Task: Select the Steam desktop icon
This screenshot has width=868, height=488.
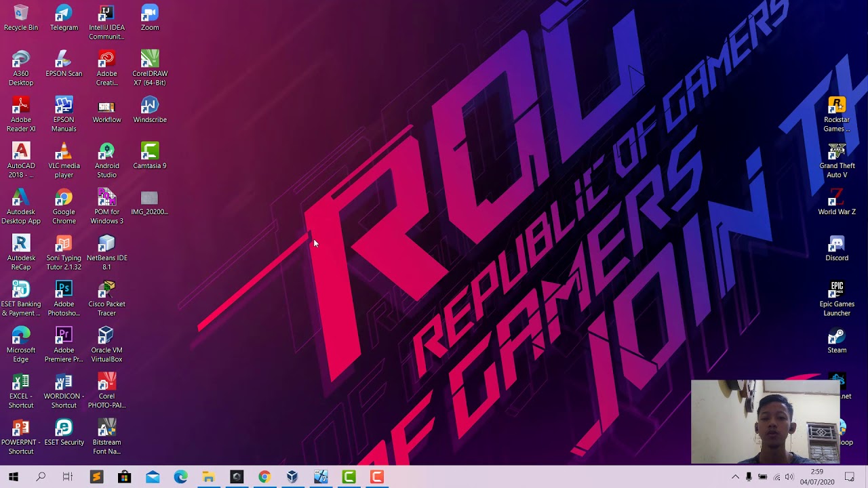Action: pos(837,341)
